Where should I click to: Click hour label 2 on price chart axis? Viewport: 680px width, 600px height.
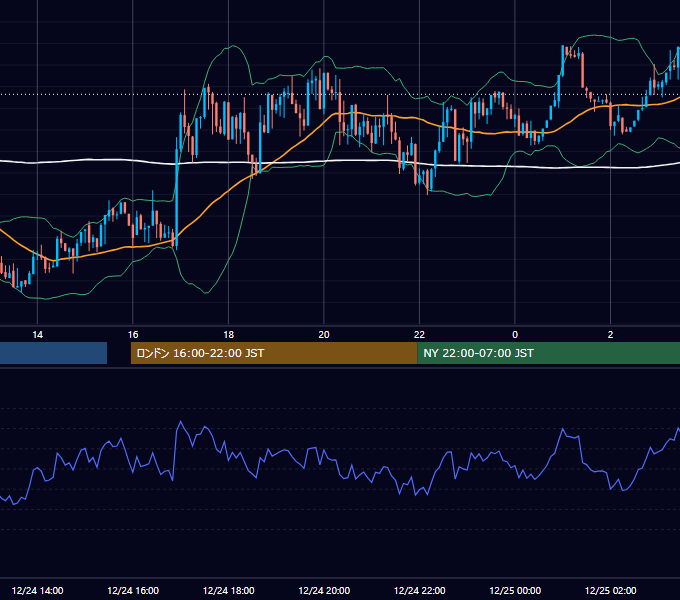click(611, 335)
